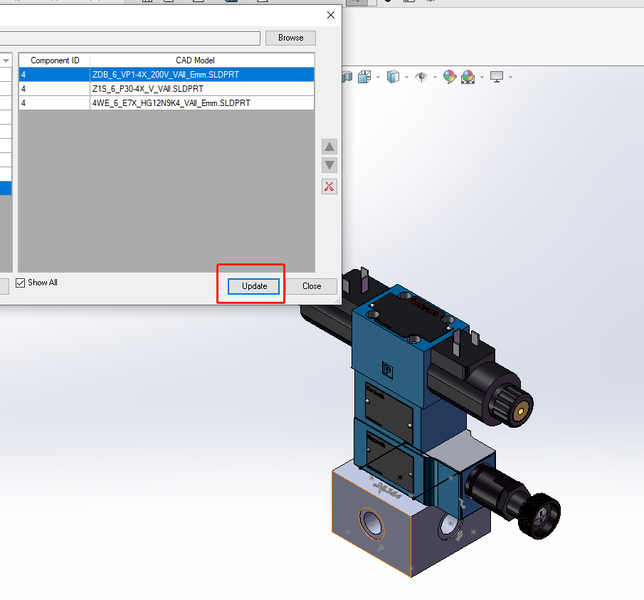Select the Display Style cube icon
The image size is (644, 600).
pyautogui.click(x=393, y=77)
